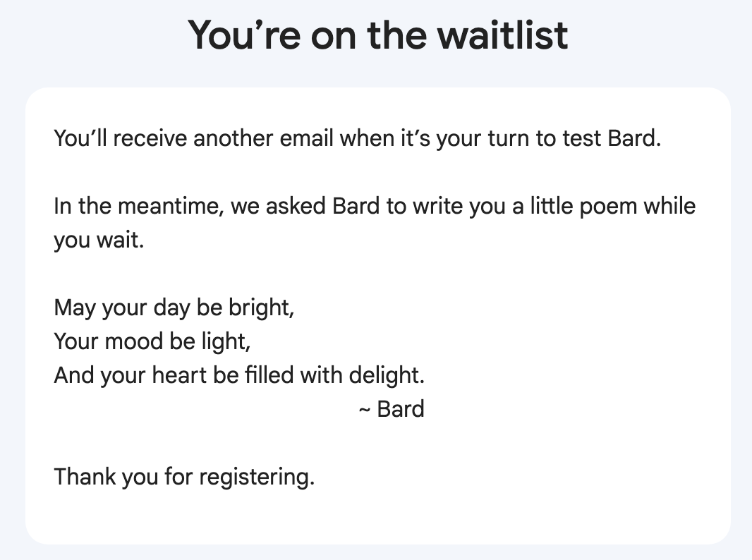Click the "Thank you for registering." text
The height and width of the screenshot is (560, 752).
click(x=184, y=477)
